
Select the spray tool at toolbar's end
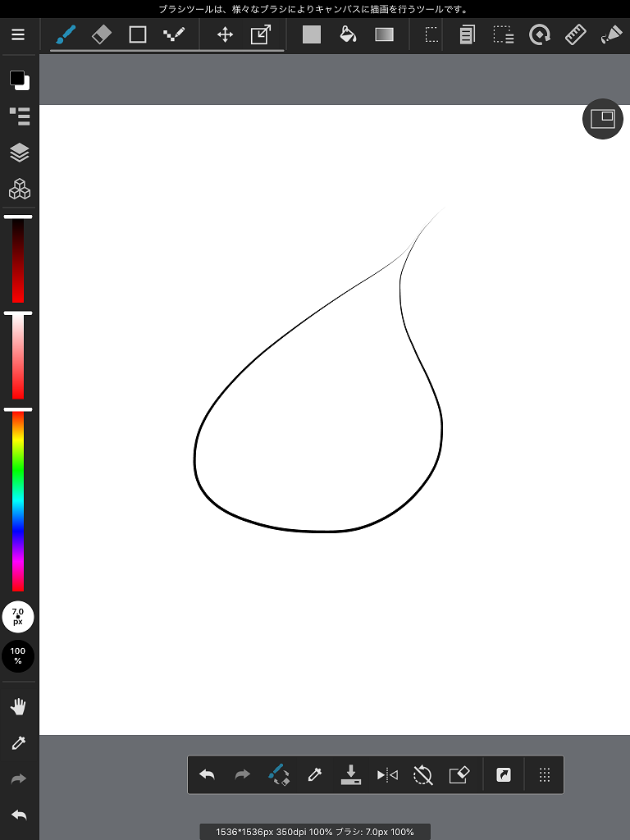(x=611, y=34)
